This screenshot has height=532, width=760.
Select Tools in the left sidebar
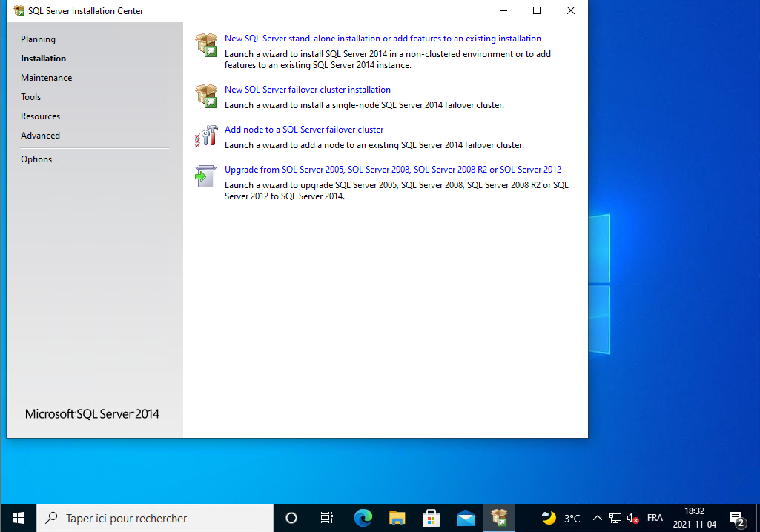31,97
